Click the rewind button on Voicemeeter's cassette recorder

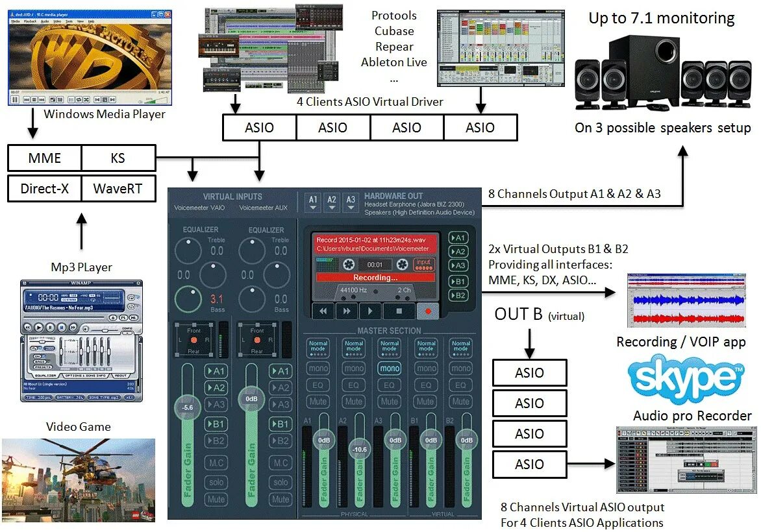click(x=323, y=311)
